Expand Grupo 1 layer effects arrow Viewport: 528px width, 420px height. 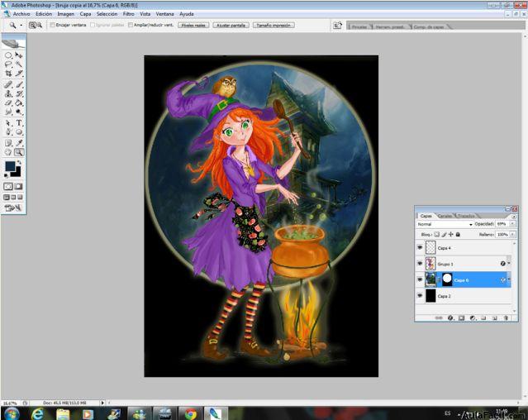pos(509,264)
